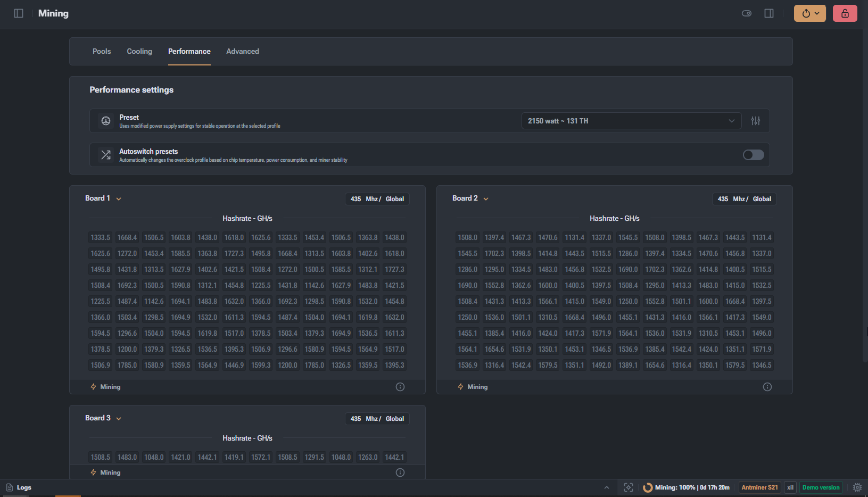Viewport: 868px width, 497px height.
Task: Select Board 2 chip value 1389.1
Action: coord(628,365)
